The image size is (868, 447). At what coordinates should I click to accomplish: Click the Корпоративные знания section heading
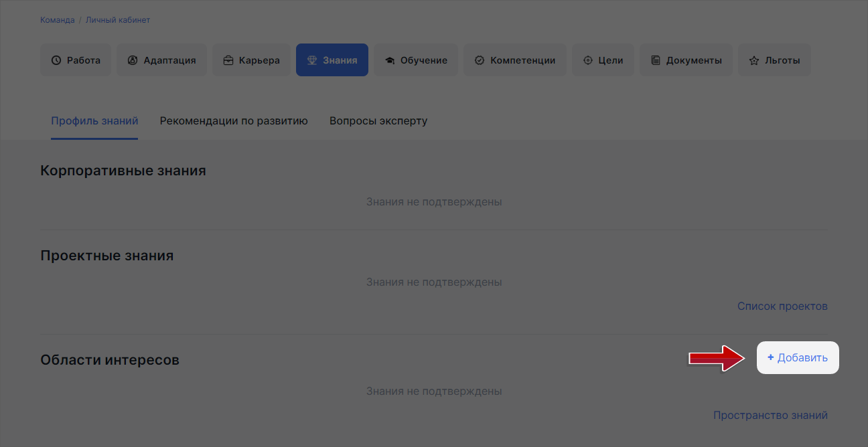pos(123,170)
